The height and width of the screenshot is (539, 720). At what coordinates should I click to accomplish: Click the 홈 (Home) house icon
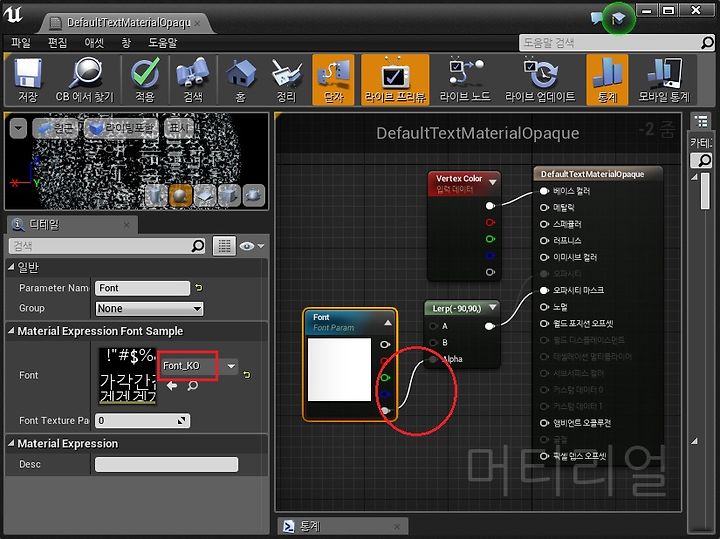point(241,79)
